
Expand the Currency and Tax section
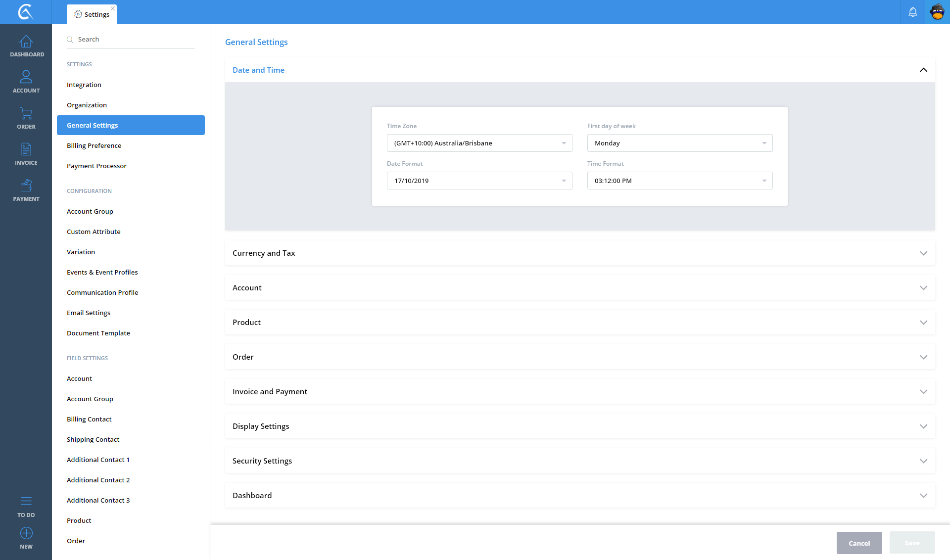pos(579,253)
